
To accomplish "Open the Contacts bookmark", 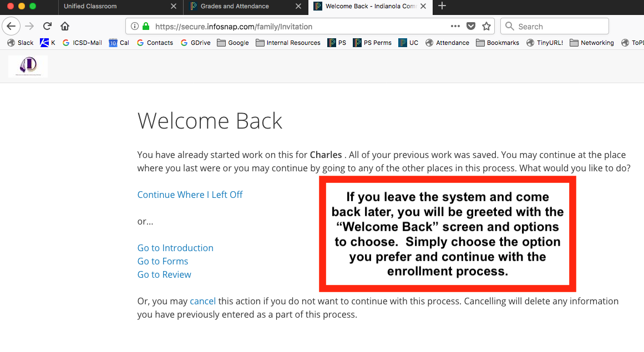I will click(155, 43).
